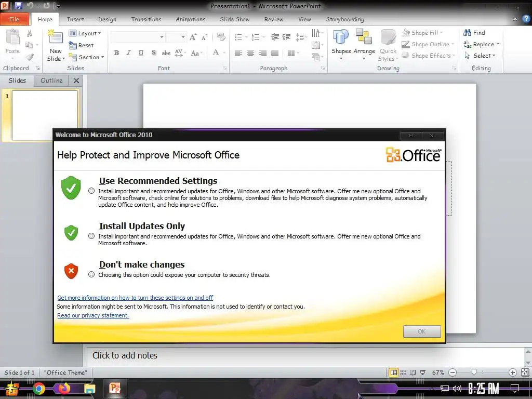Click the Shrink Font icon
The image size is (532, 399).
click(x=204, y=37)
